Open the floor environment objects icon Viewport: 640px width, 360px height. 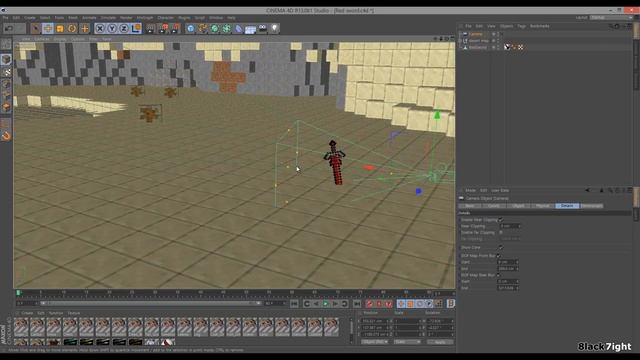[251, 28]
